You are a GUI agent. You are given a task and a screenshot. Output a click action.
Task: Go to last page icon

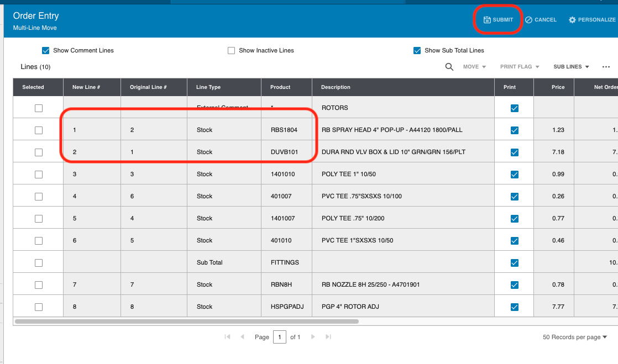328,337
